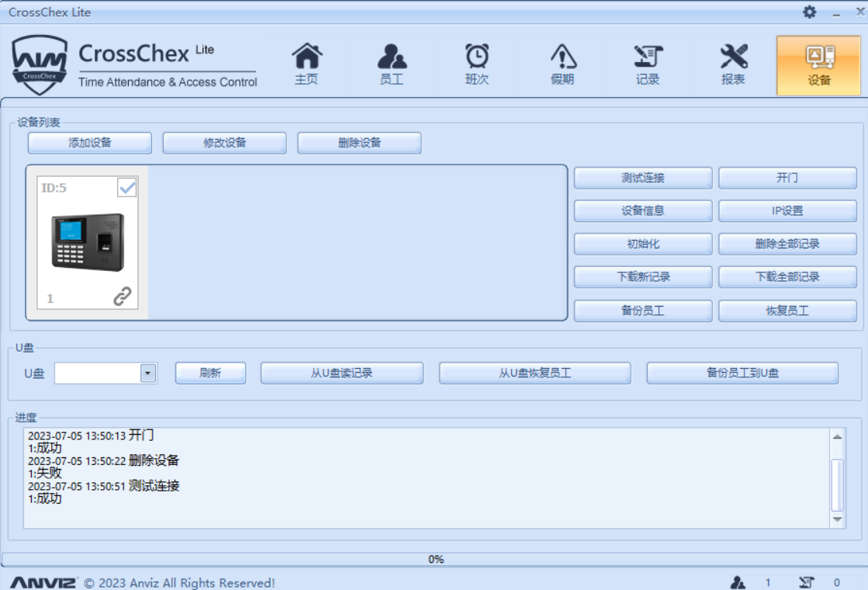Click 初始化 button
This screenshot has width=868, height=590.
pos(643,244)
